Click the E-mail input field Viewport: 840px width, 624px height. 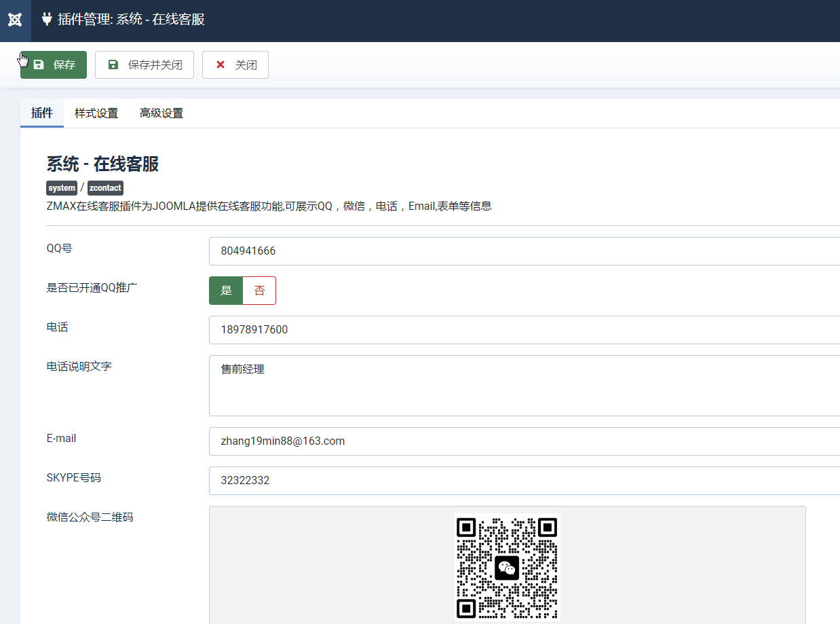pos(524,441)
